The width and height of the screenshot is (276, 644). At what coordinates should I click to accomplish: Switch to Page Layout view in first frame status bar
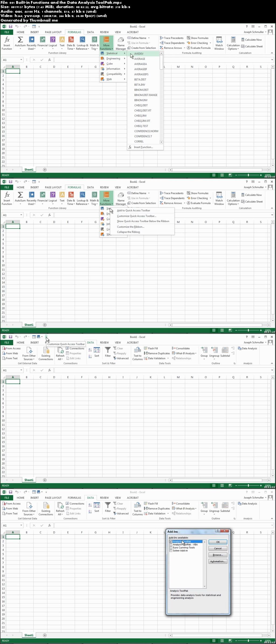click(222, 175)
